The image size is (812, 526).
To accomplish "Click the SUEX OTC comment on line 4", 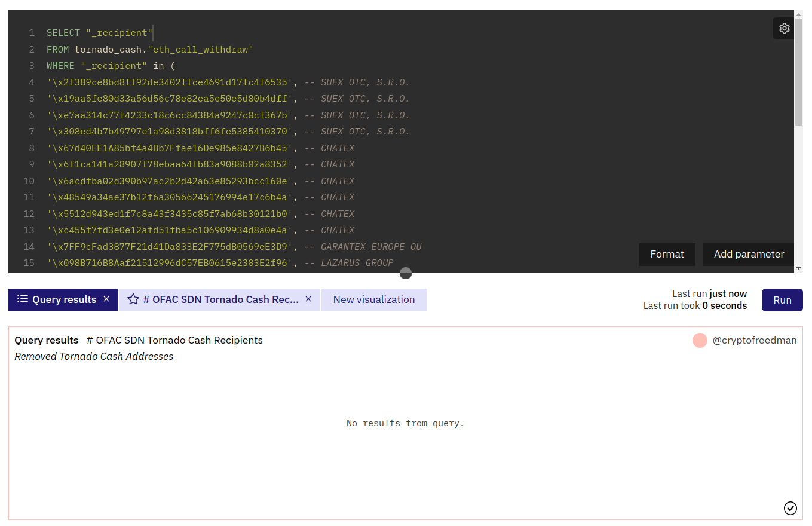I will [357, 82].
